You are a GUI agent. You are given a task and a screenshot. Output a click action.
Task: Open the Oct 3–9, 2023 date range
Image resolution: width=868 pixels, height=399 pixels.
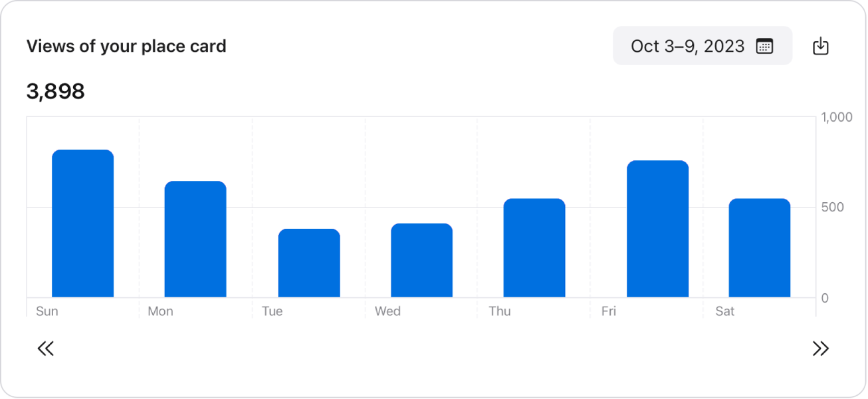688,46
